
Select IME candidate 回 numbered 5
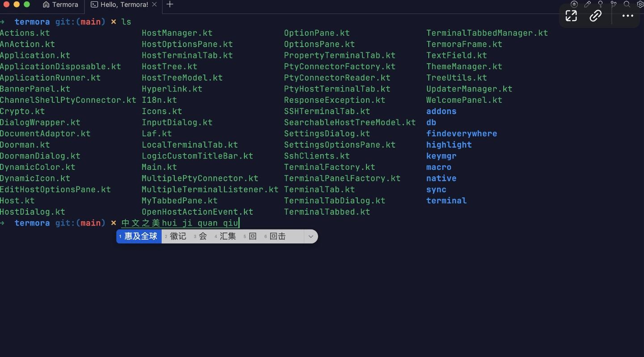pos(250,236)
